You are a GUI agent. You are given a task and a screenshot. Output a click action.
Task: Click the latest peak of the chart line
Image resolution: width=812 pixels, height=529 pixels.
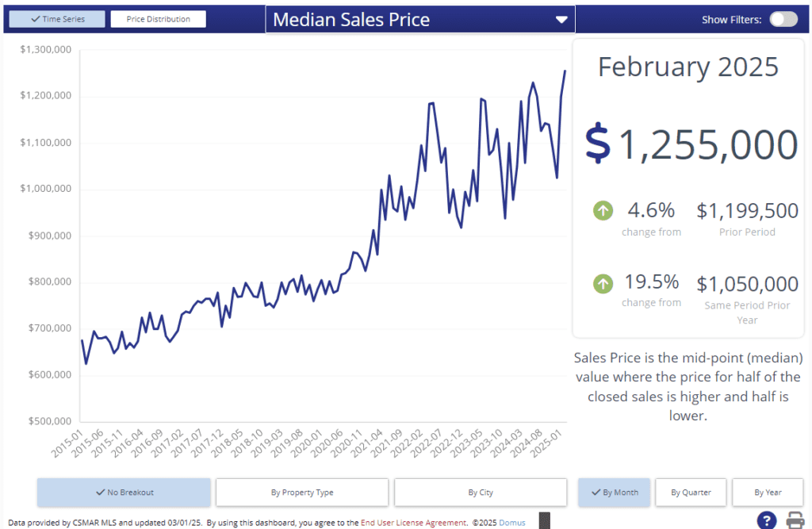[565, 71]
